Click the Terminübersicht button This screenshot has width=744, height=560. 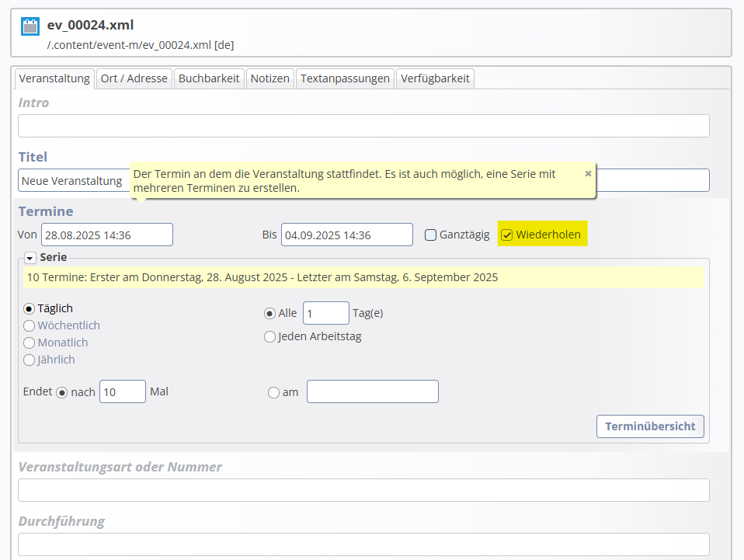(x=650, y=426)
